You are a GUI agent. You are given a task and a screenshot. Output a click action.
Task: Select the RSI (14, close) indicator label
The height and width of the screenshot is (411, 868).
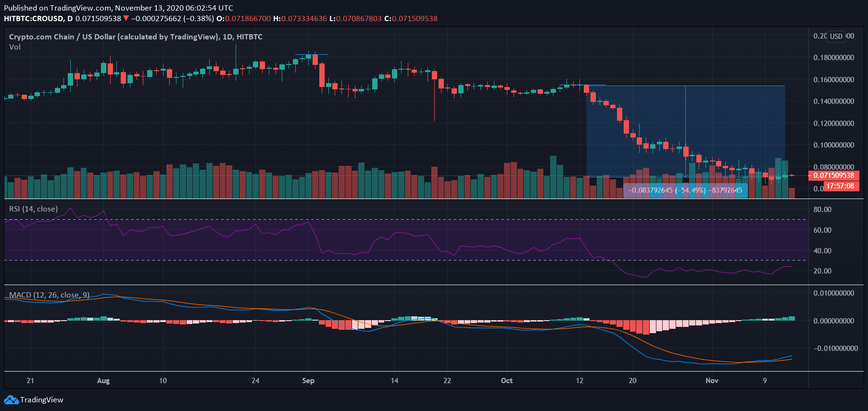34,209
